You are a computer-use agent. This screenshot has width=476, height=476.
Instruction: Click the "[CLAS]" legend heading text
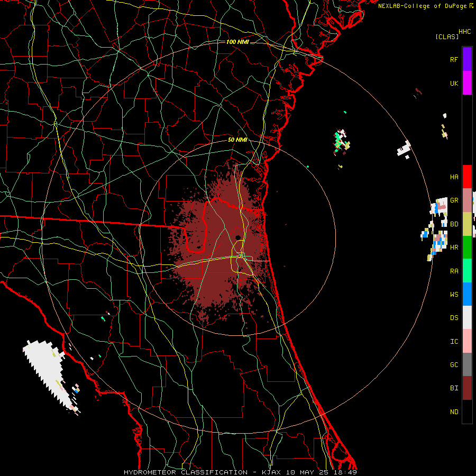coord(447,37)
